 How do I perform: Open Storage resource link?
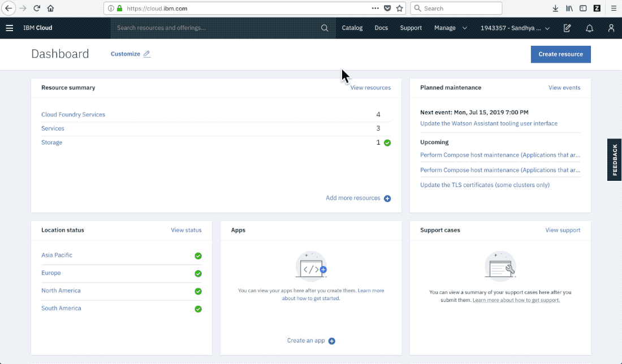click(x=51, y=142)
